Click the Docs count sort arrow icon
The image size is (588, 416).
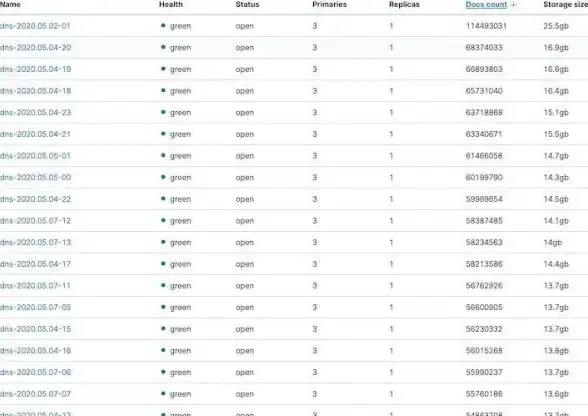point(513,5)
